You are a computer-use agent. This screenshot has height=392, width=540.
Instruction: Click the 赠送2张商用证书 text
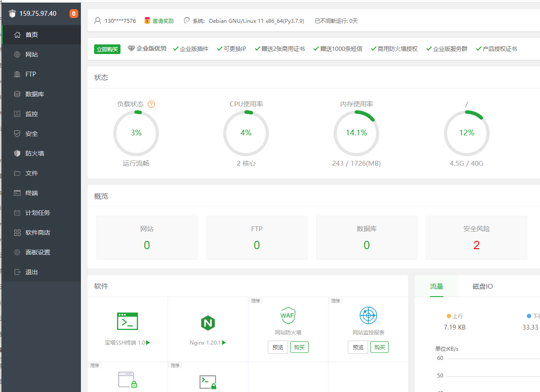tap(283, 49)
